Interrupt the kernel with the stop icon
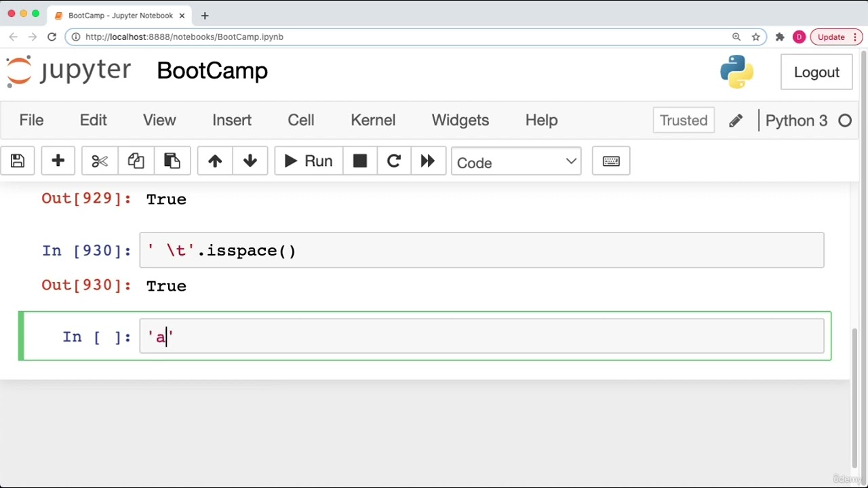 point(360,161)
